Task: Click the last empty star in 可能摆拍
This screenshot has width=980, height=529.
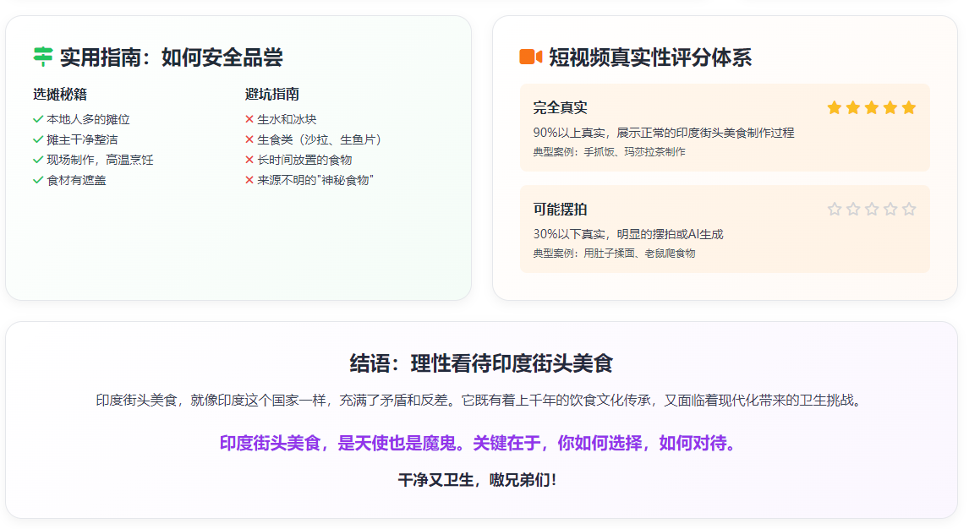Action: click(909, 209)
